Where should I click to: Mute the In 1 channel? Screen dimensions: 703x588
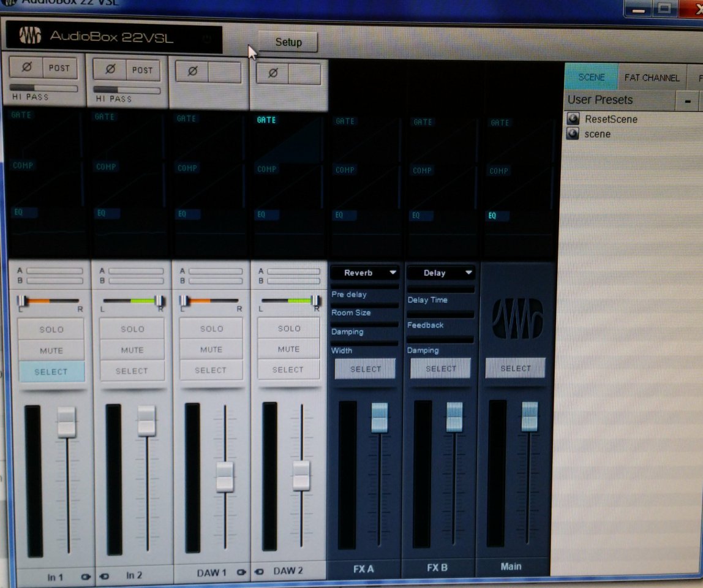click(51, 350)
